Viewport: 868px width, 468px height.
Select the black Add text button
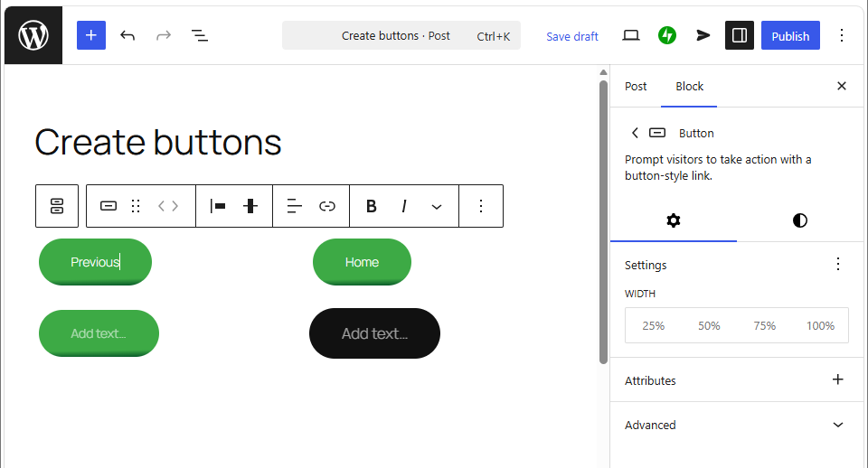[374, 333]
